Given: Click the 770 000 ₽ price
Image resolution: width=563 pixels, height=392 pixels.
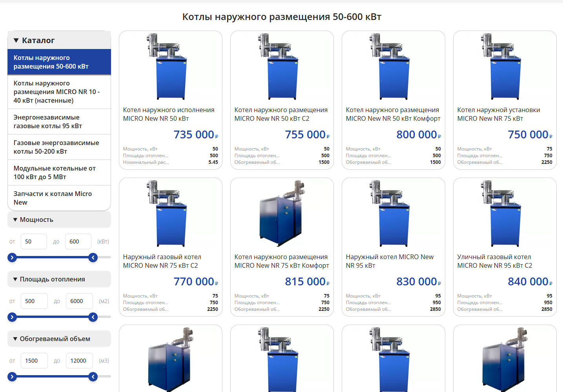Looking at the screenshot, I should click(x=196, y=281).
